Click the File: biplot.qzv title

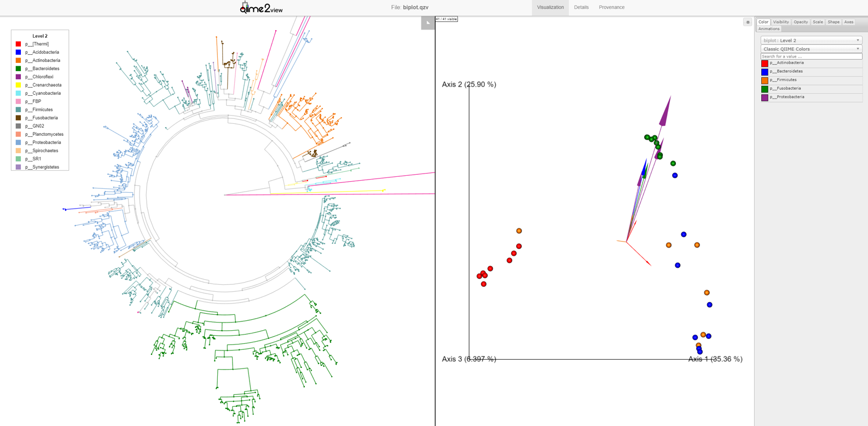[x=410, y=8]
